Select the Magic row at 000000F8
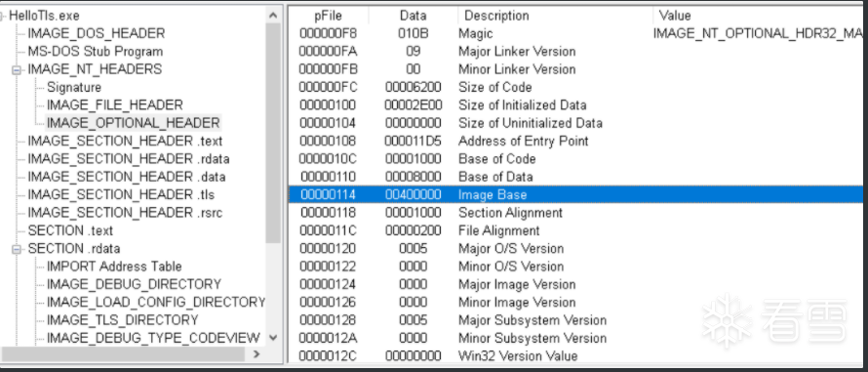 click(x=575, y=33)
